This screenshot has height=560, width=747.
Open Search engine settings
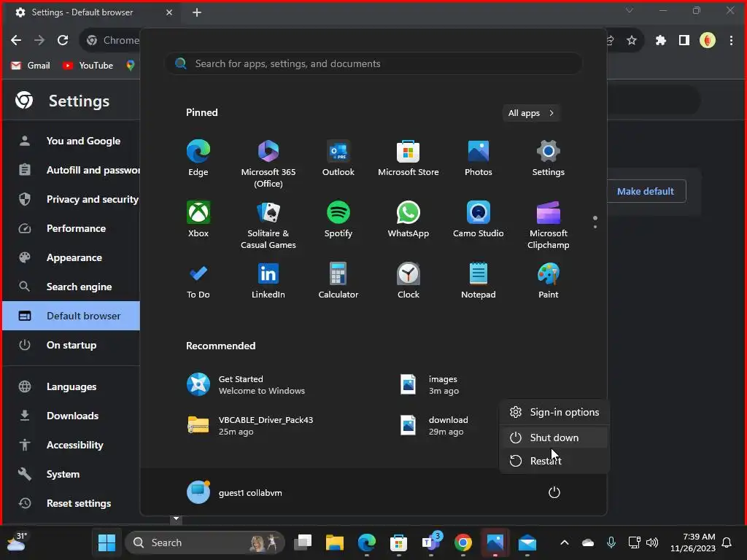[x=71, y=287]
